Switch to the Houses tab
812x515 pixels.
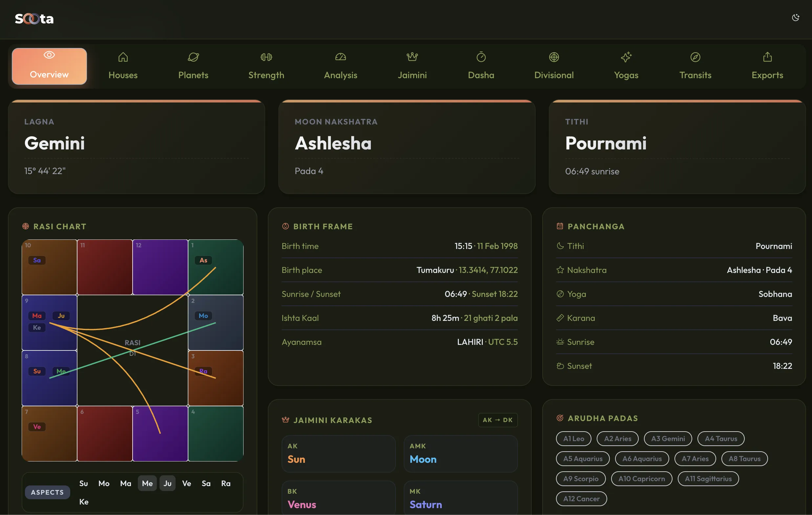[123, 66]
